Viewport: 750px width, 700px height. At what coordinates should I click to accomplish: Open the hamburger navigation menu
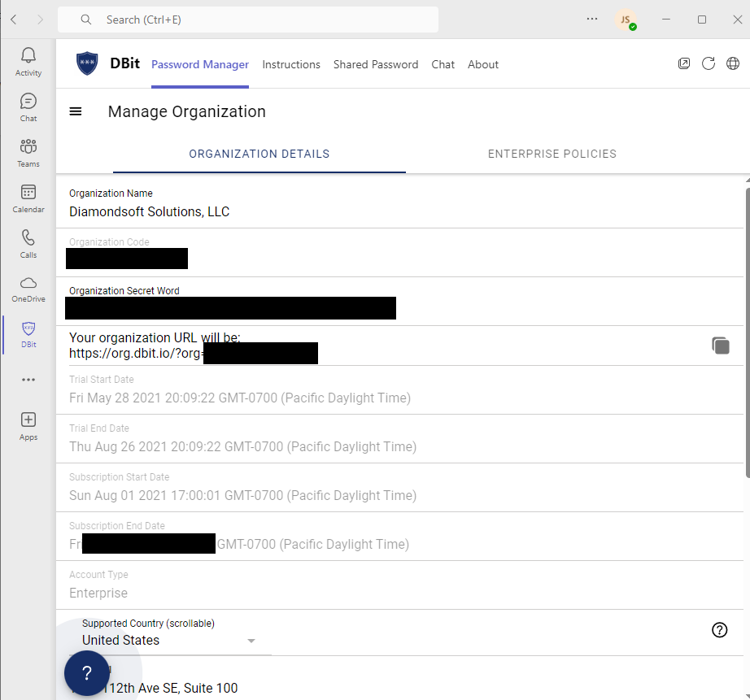pyautogui.click(x=76, y=111)
